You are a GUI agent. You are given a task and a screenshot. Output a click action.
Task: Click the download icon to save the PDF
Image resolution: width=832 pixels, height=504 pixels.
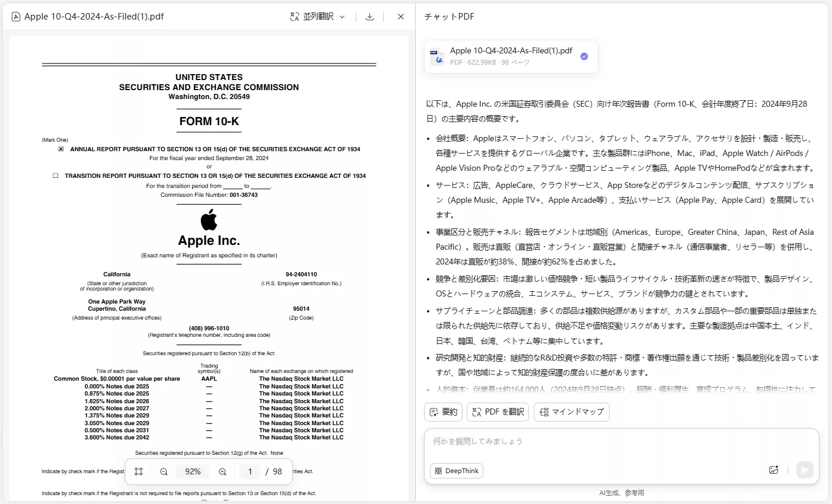coord(369,16)
